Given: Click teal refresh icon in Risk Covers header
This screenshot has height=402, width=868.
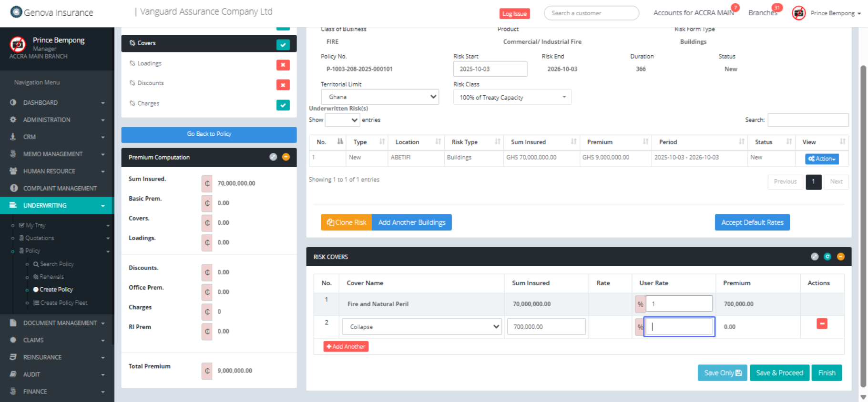Looking at the screenshot, I should (827, 257).
